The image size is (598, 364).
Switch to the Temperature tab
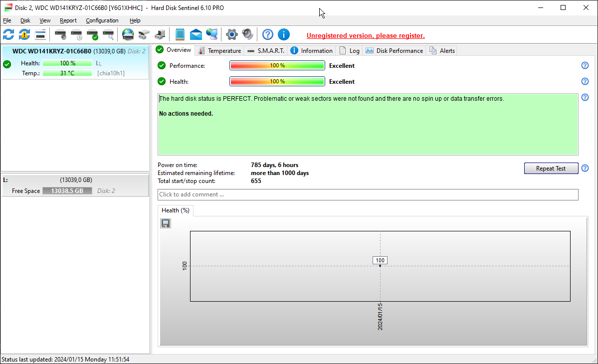(x=219, y=51)
